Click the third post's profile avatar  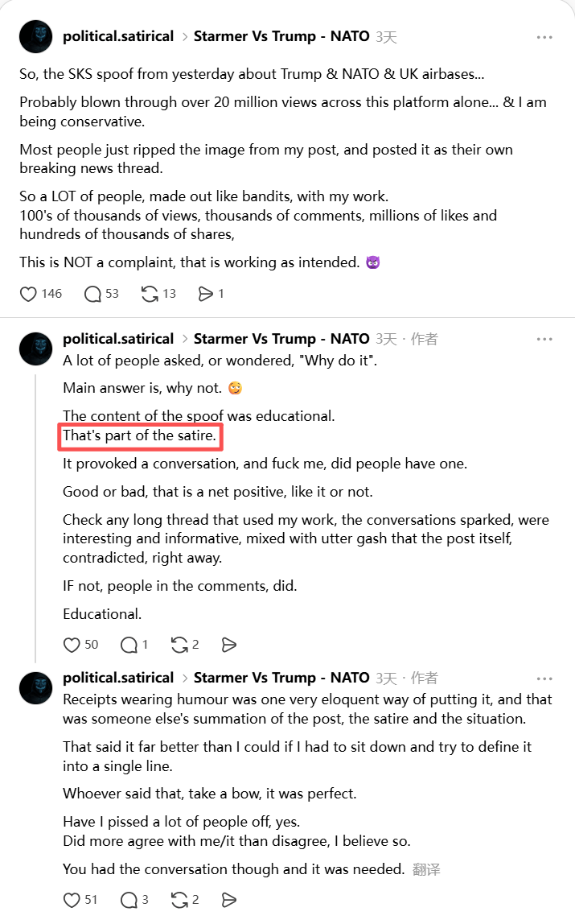point(36,688)
